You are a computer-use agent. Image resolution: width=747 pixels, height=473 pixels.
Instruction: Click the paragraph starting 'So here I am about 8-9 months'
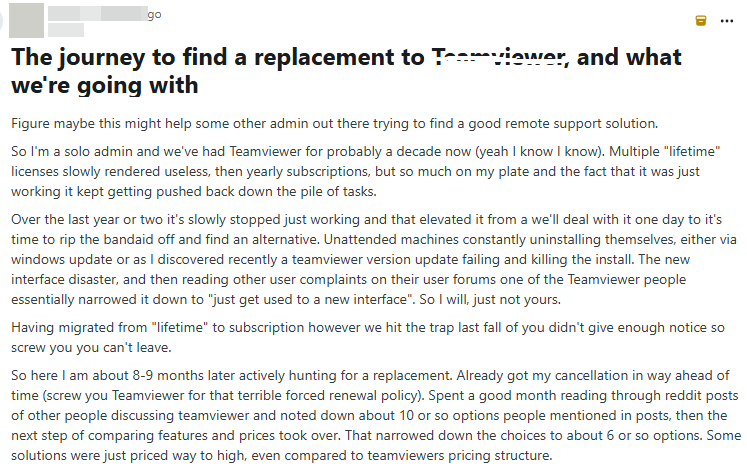(x=376, y=415)
